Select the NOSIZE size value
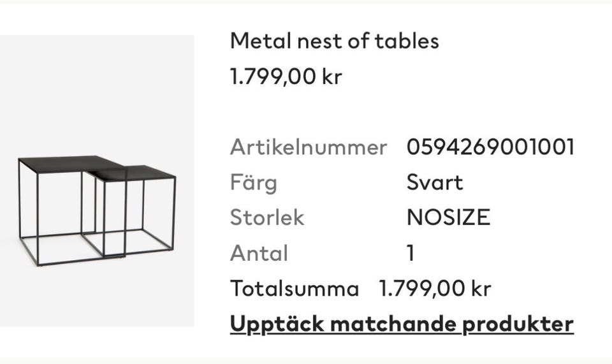Image resolution: width=612 pixels, height=364 pixels. [x=448, y=218]
